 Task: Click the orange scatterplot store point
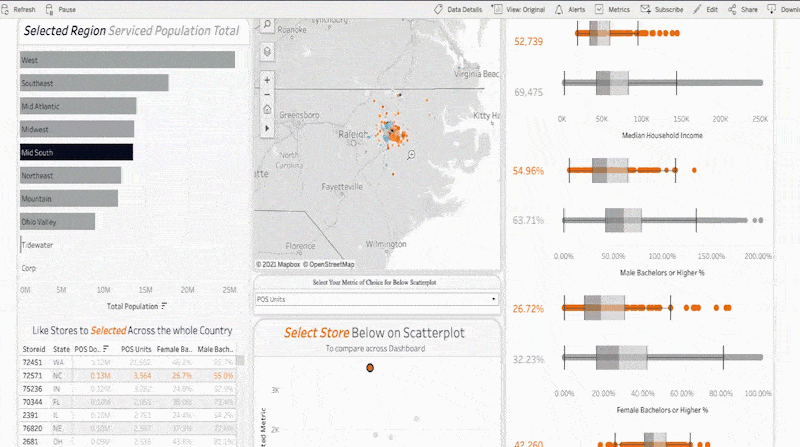pos(370,367)
